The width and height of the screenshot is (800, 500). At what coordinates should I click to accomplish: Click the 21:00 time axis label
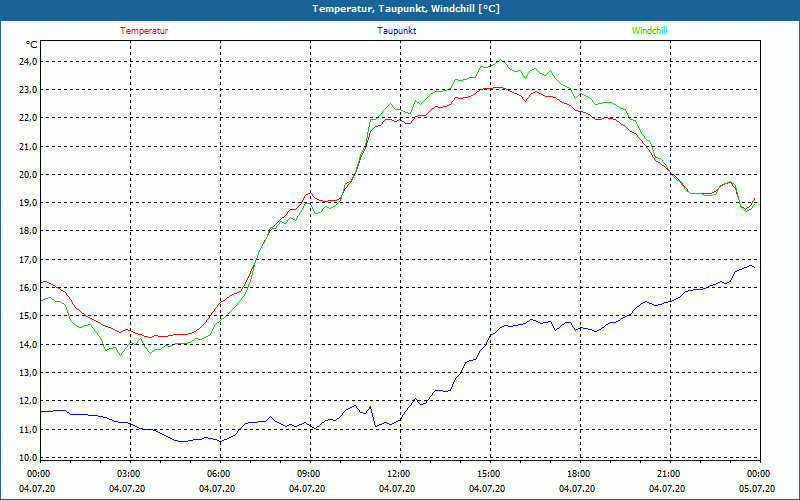(667, 474)
